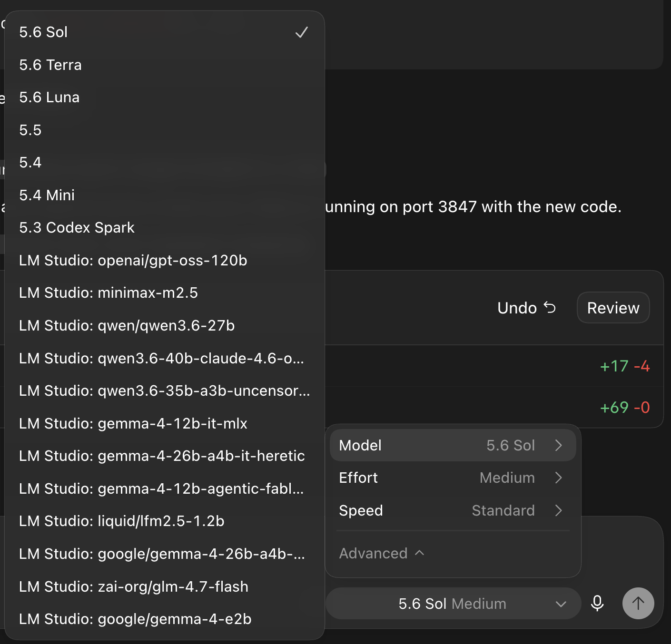This screenshot has height=644, width=671.
Task: Open the Effort submenu row
Action: (453, 478)
